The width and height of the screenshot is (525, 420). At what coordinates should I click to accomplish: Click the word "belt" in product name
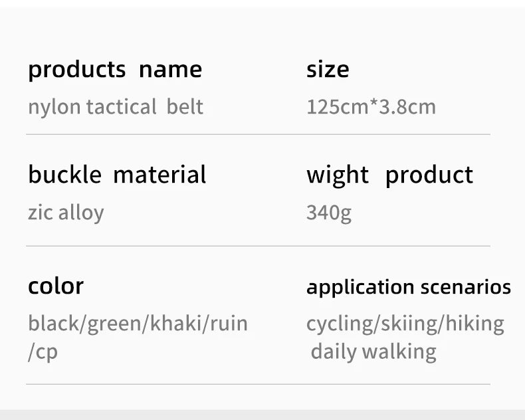(185, 106)
